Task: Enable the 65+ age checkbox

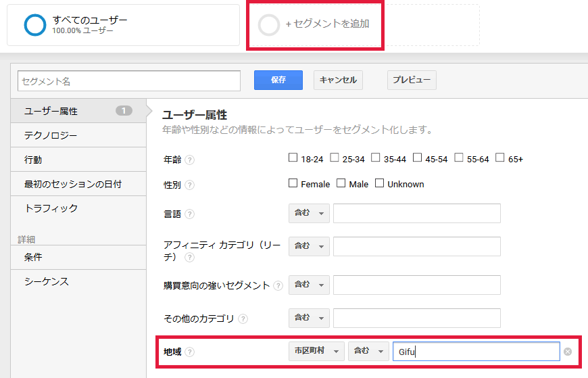Action: pos(500,158)
